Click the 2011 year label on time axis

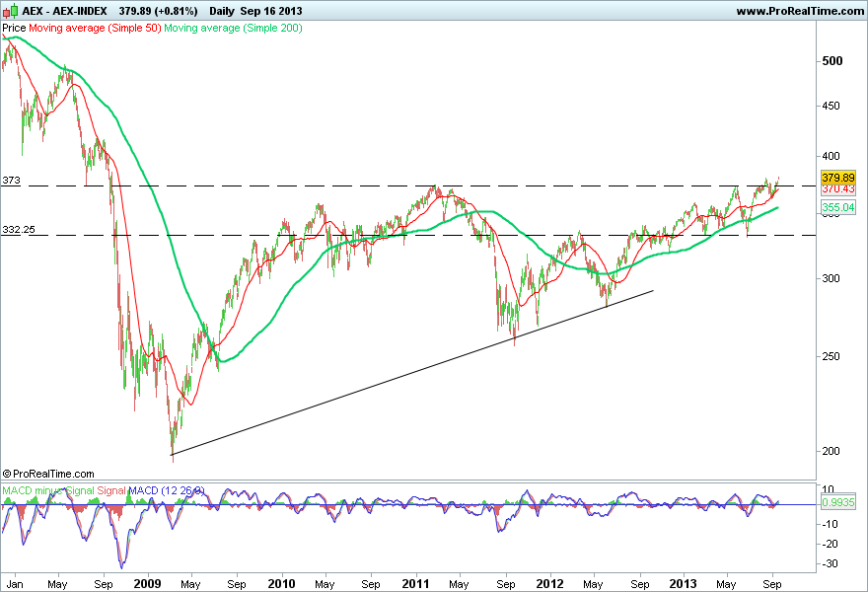[x=415, y=584]
